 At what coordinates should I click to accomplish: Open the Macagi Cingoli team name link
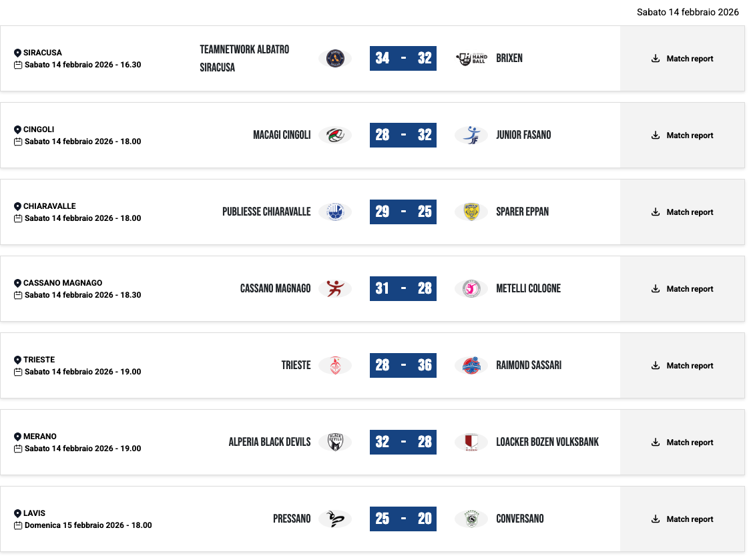pyautogui.click(x=282, y=135)
